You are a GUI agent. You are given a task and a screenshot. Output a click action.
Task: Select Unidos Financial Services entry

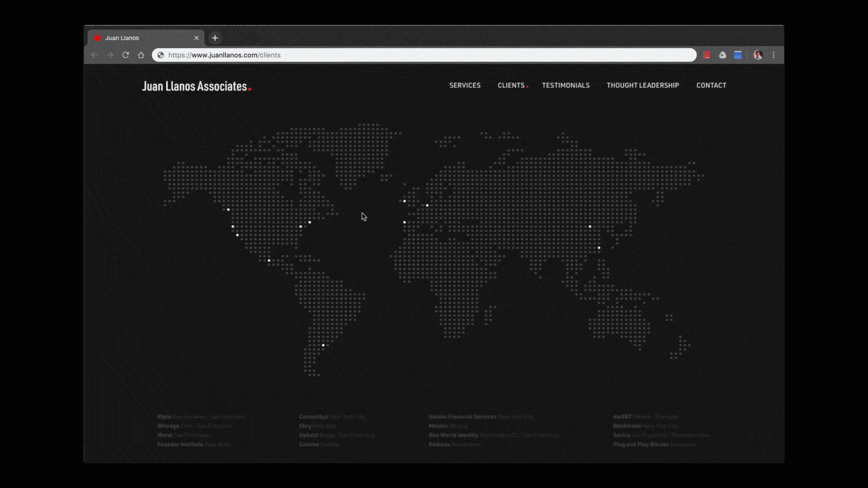(462, 417)
